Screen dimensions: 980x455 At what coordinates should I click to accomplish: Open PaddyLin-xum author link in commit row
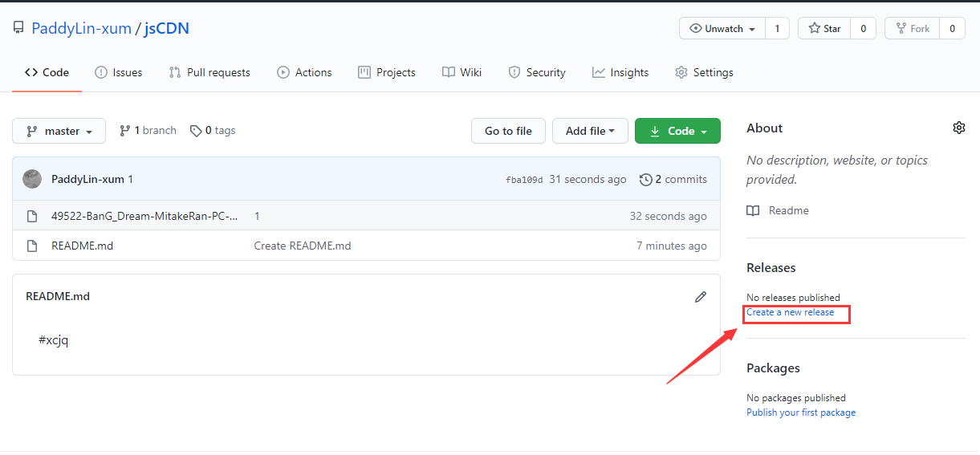tap(87, 179)
